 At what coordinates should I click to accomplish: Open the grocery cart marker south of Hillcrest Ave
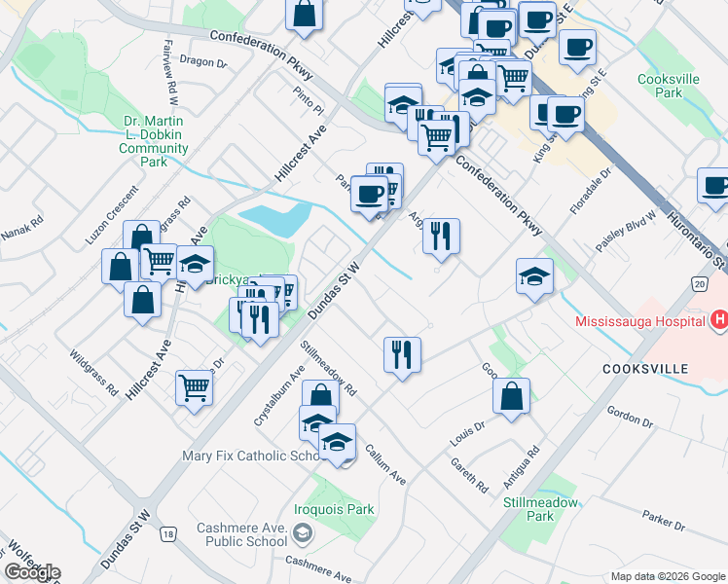(195, 389)
